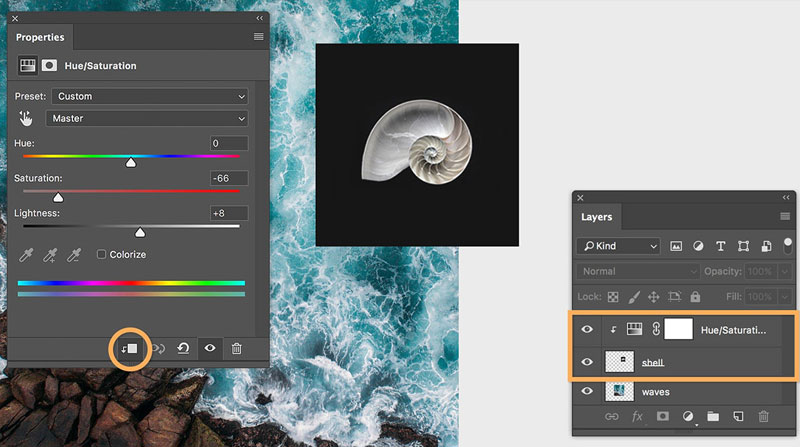Screen dimensions: 800x447
Task: Click the Saturation slider handle
Action: [57, 198]
